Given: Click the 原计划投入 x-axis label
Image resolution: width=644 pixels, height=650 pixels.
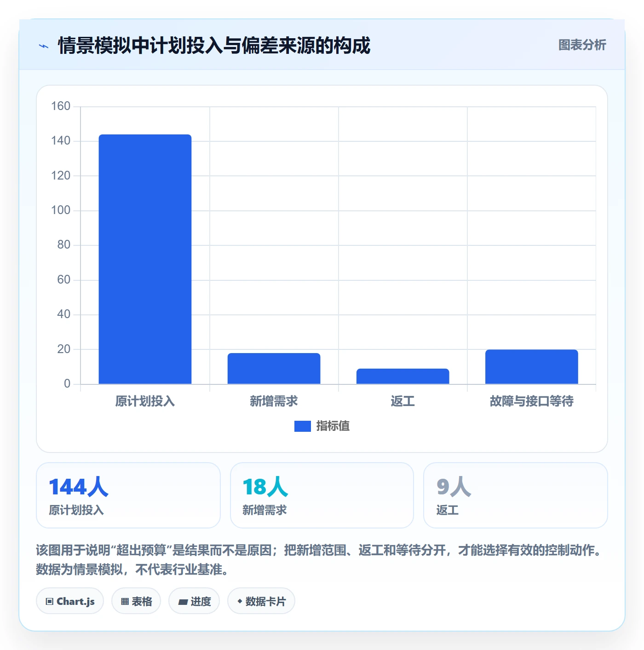Looking at the screenshot, I should (145, 401).
